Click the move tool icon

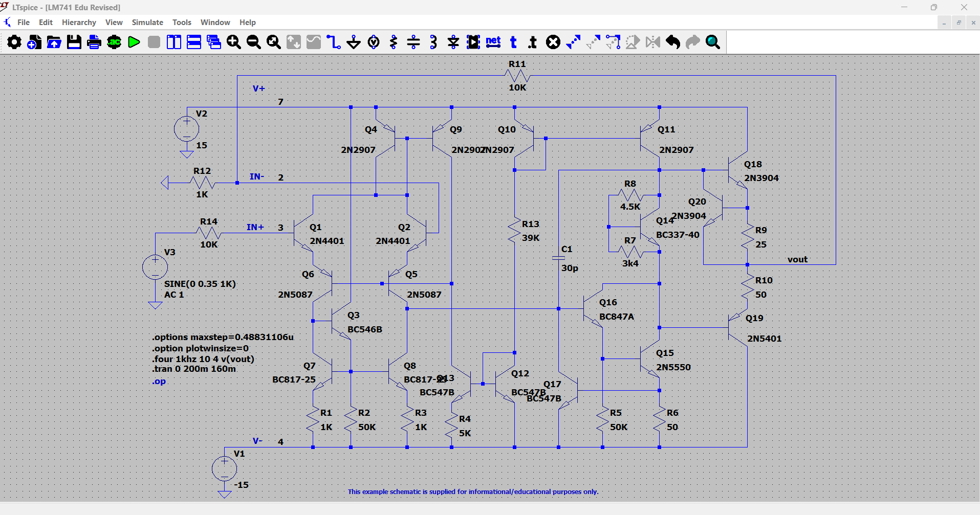click(x=593, y=42)
